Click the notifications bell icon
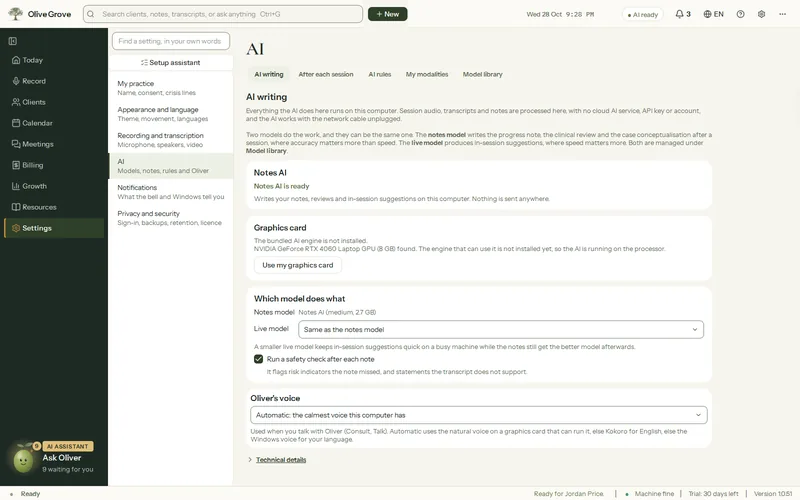The image size is (800, 500). pyautogui.click(x=679, y=14)
